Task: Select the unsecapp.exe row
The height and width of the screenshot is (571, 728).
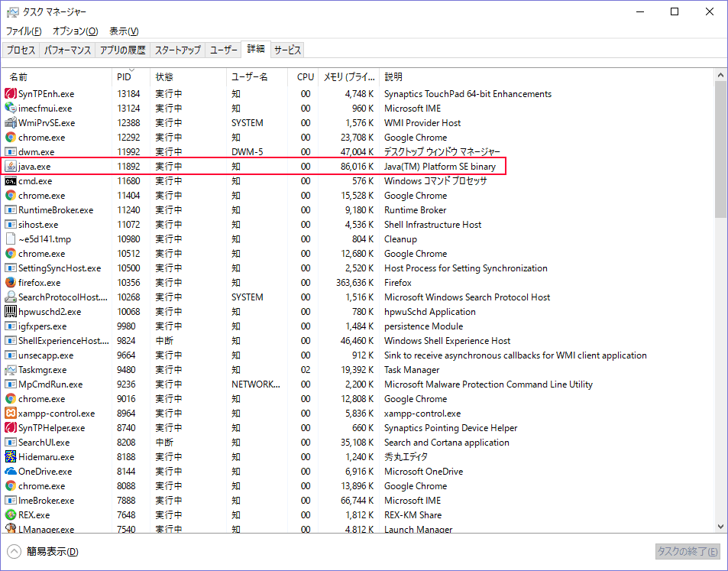Action: 358,355
